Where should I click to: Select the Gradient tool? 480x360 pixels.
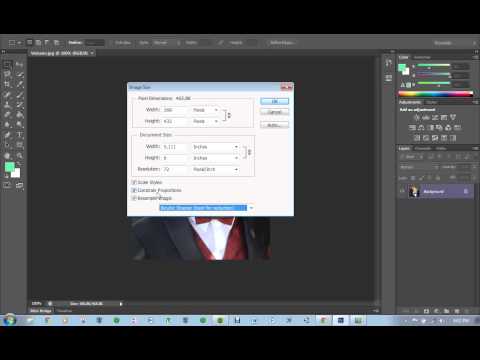pyautogui.click(x=20, y=115)
